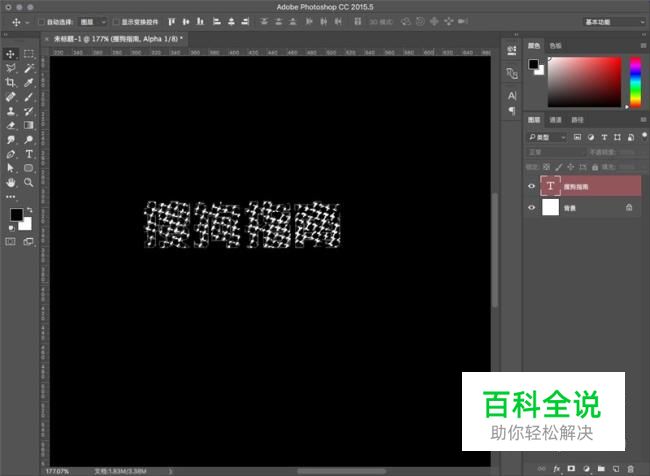Select the Rectangular Marquee tool

(29, 54)
